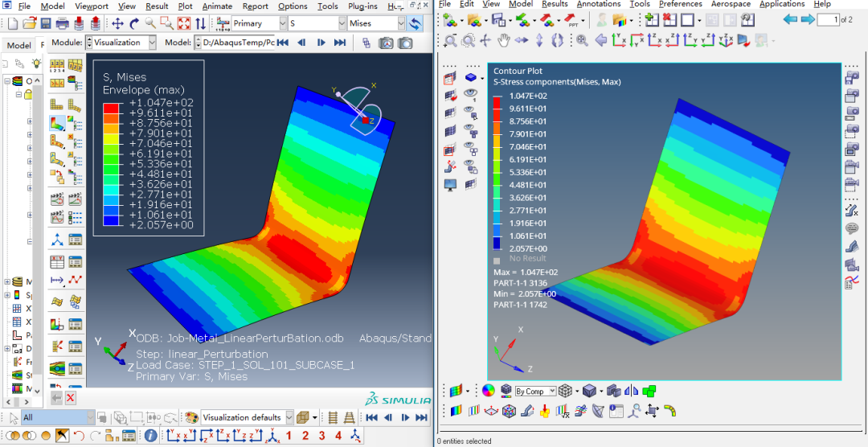868x447 pixels.
Task: Apply custom view 1 in Abaqus
Action: pos(289,436)
